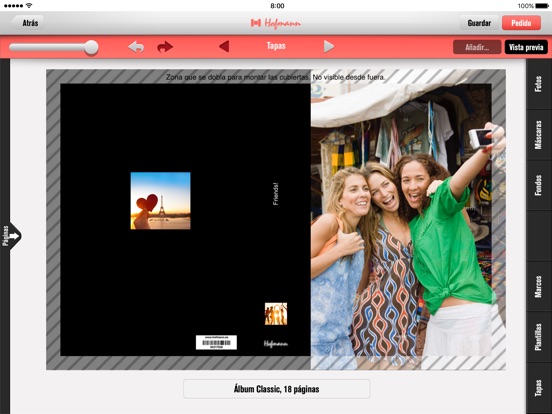The height and width of the screenshot is (414, 552).
Task: Select the Eiffel Tower heart photo
Action: 161,201
